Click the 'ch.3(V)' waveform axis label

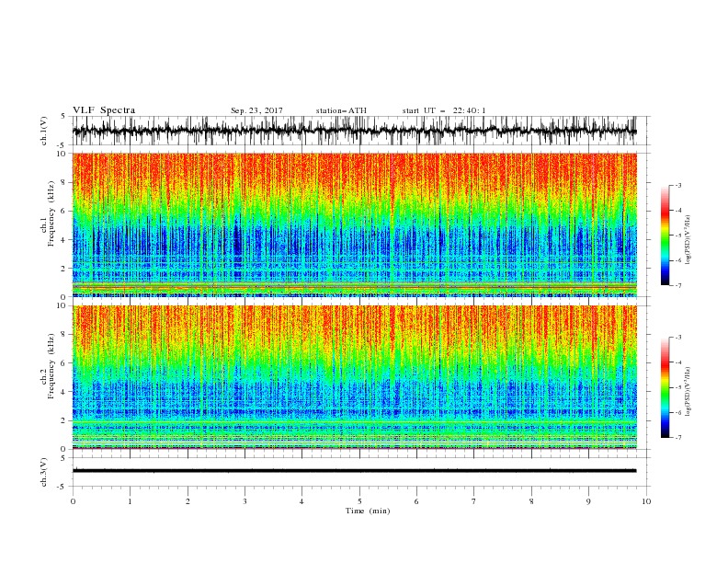click(x=44, y=472)
